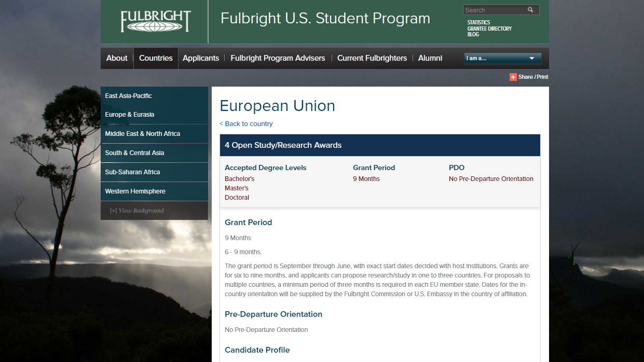The image size is (644, 362).
Task: Open the Grantee Directory link
Action: (489, 29)
